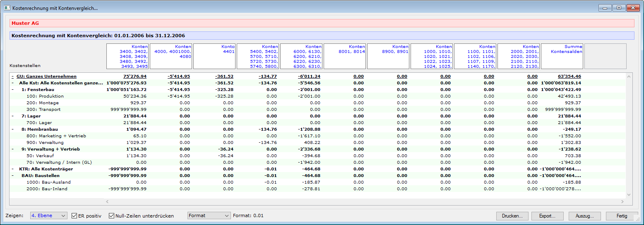
Task: Maximize the Kostenrechnung window
Action: 619,8
